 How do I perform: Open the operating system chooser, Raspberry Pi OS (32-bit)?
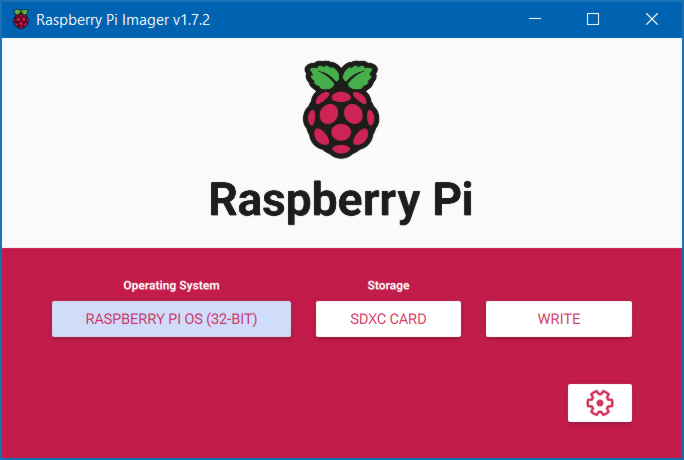[171, 319]
